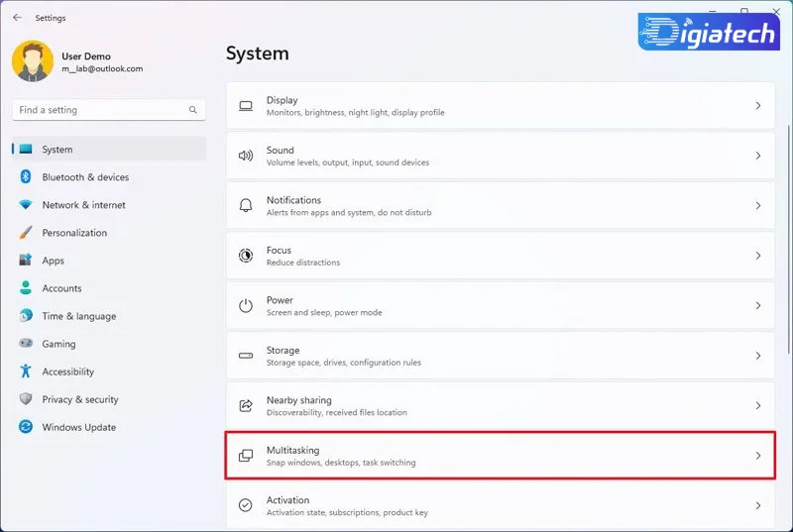The height and width of the screenshot is (532, 793).
Task: Click the Notifications bell icon
Action: (246, 205)
